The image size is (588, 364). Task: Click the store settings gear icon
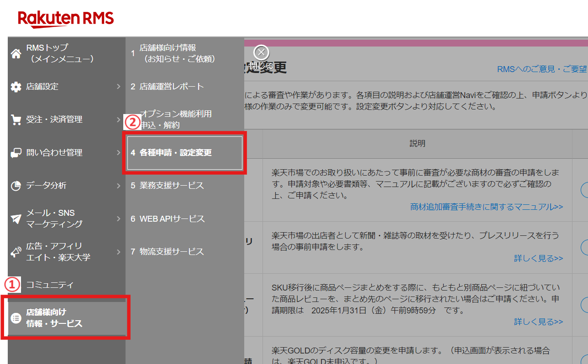(16, 87)
